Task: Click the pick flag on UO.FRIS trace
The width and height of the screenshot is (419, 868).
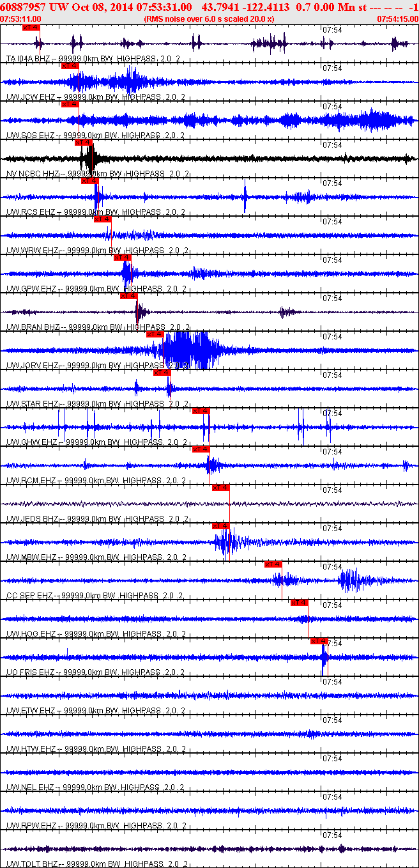Action: point(319,641)
